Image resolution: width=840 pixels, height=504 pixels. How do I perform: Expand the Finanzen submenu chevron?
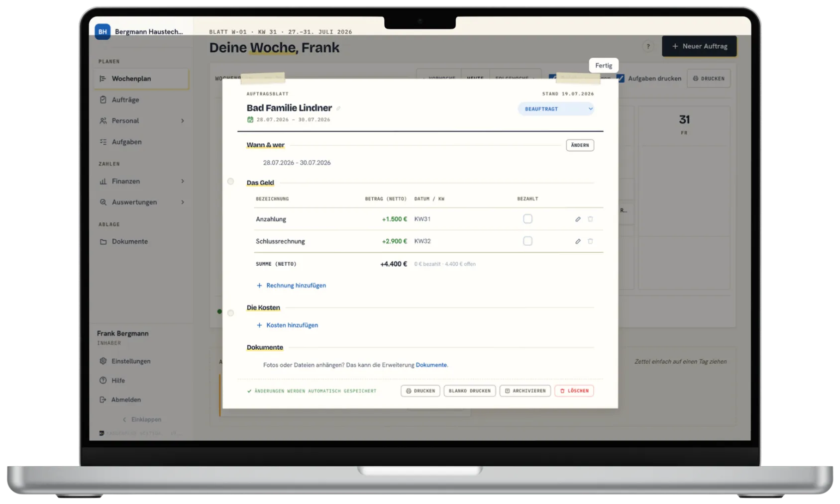(183, 182)
